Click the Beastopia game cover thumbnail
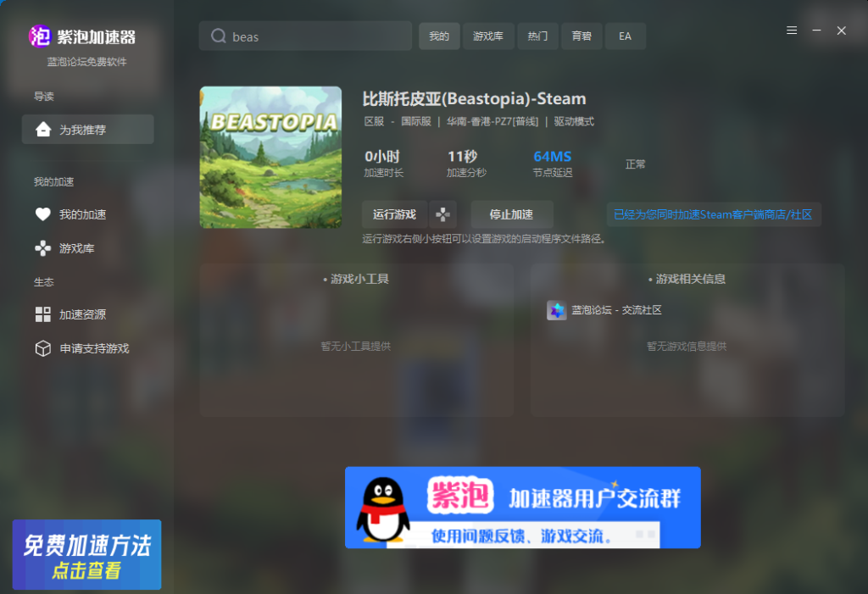The width and height of the screenshot is (868, 594). [270, 158]
